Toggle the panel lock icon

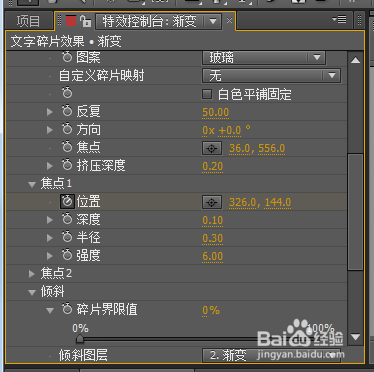click(x=86, y=21)
